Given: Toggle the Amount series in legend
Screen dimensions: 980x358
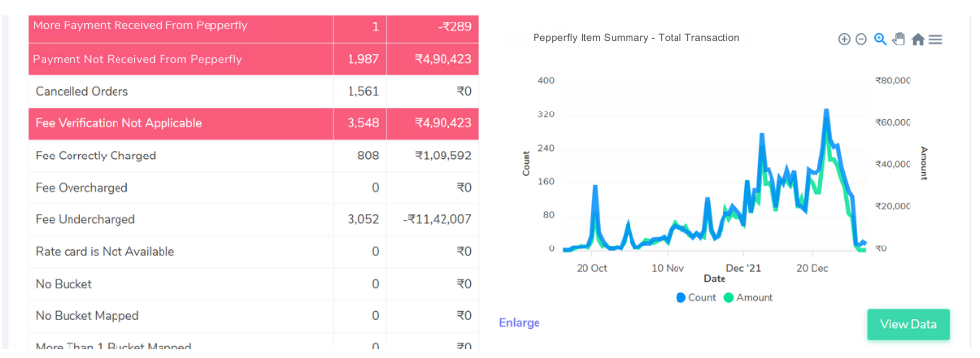Looking at the screenshot, I should coord(748,298).
